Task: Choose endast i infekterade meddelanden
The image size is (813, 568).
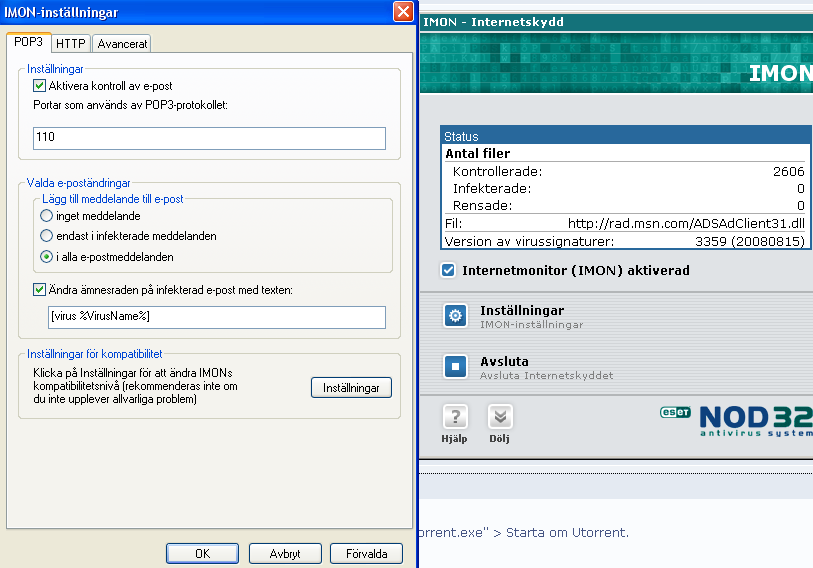Action: click(x=47, y=236)
